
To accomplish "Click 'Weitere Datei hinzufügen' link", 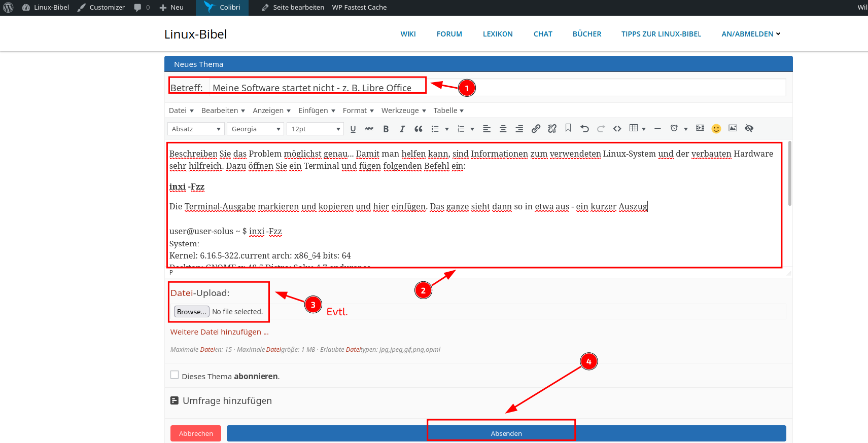I will [219, 332].
